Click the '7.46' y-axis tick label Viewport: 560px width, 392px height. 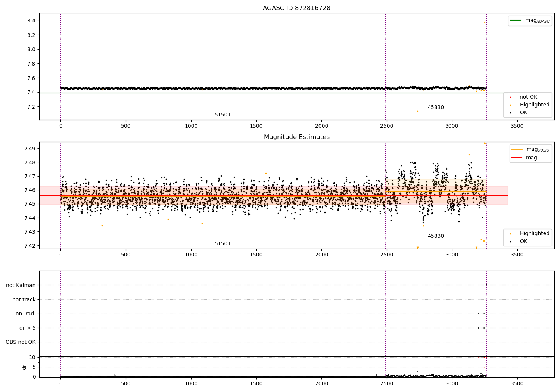(x=30, y=190)
